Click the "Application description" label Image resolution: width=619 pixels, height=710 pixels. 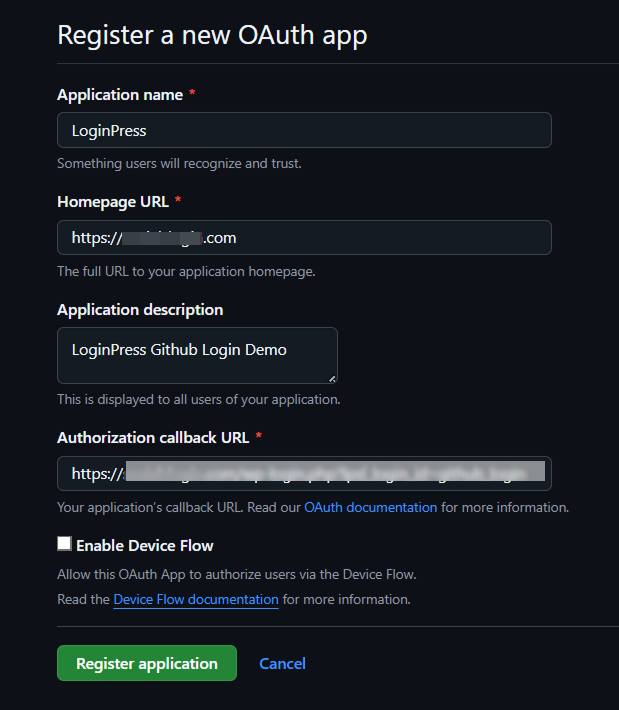point(140,310)
